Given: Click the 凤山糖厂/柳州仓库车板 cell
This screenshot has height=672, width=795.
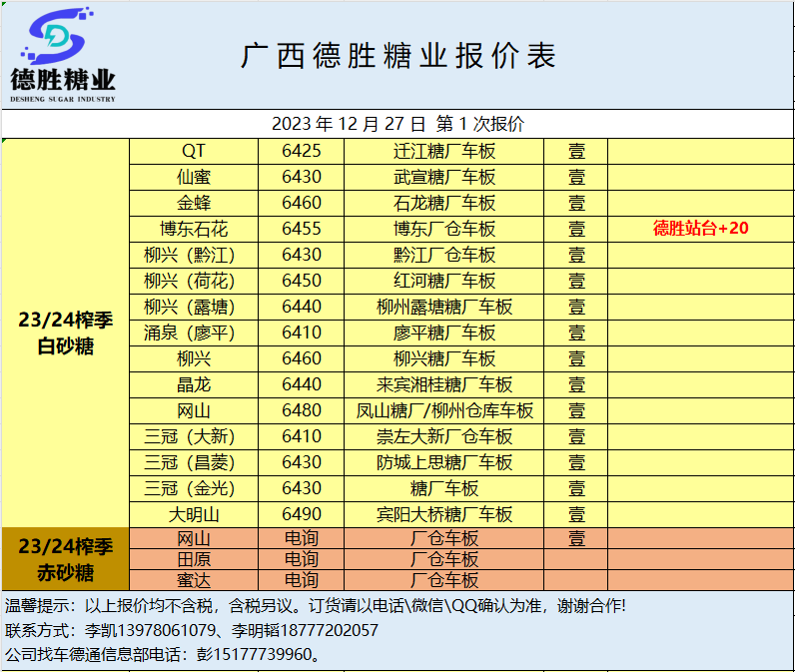Looking at the screenshot, I should [443, 410].
